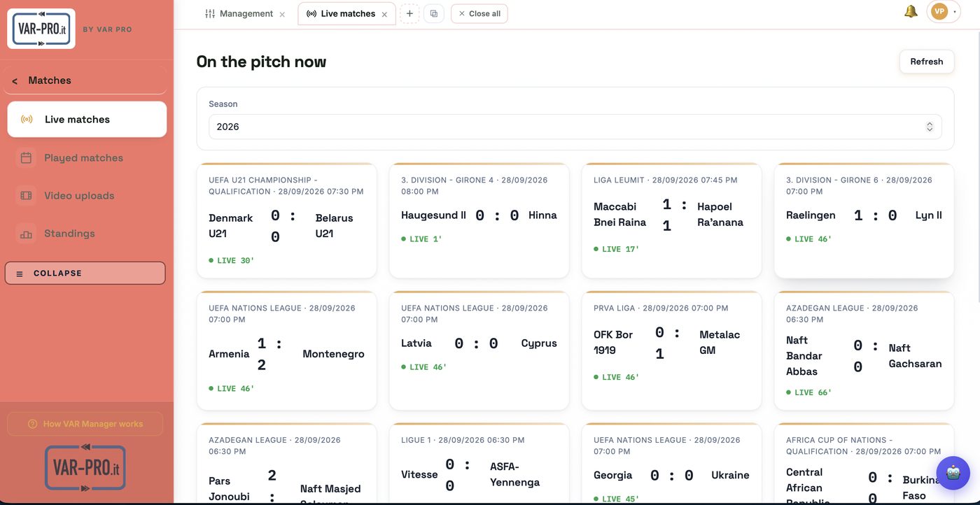980x505 pixels.
Task: Click the duplicate tab icon
Action: point(434,13)
